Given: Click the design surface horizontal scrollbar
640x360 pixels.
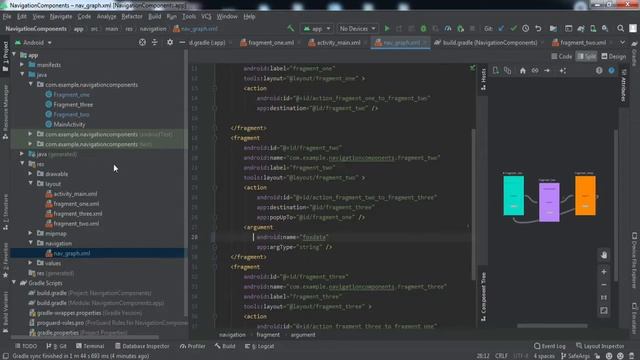Looking at the screenshot, I should point(552,326).
